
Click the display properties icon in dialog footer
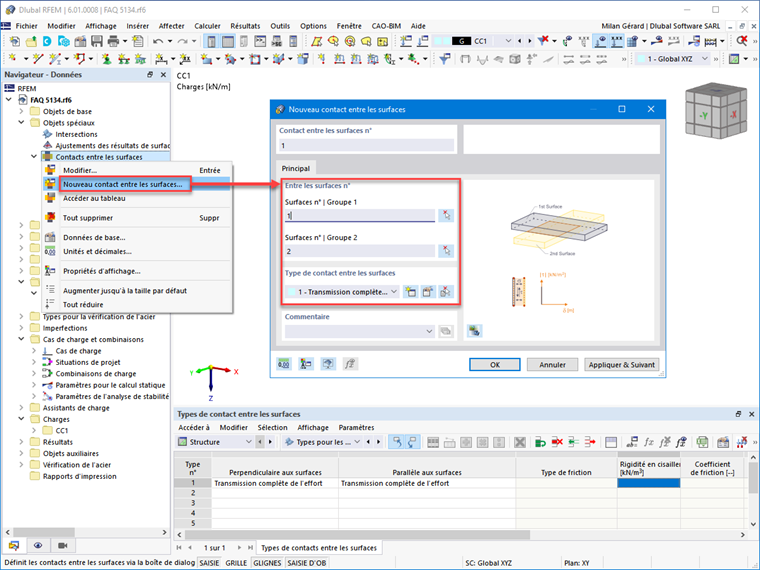coord(306,364)
